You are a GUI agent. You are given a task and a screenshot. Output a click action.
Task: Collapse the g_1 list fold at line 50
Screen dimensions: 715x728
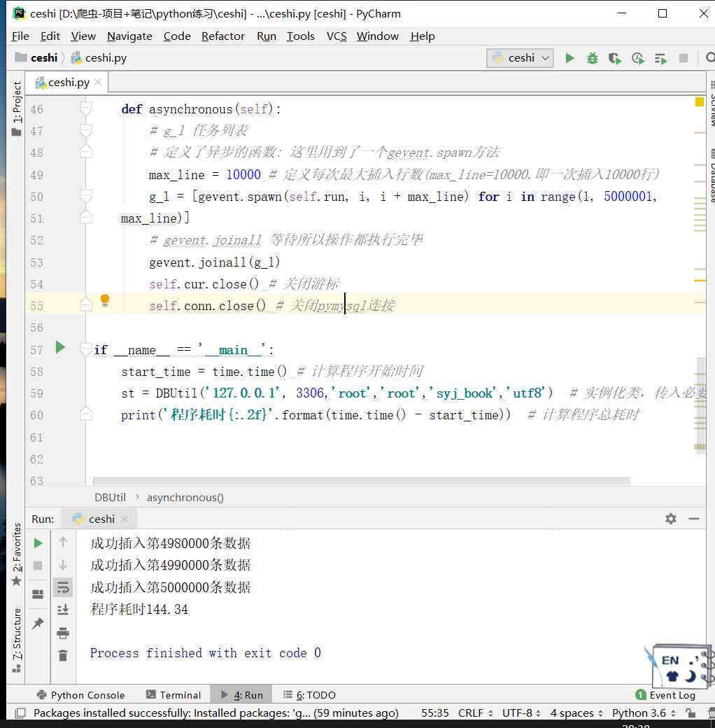click(86, 196)
